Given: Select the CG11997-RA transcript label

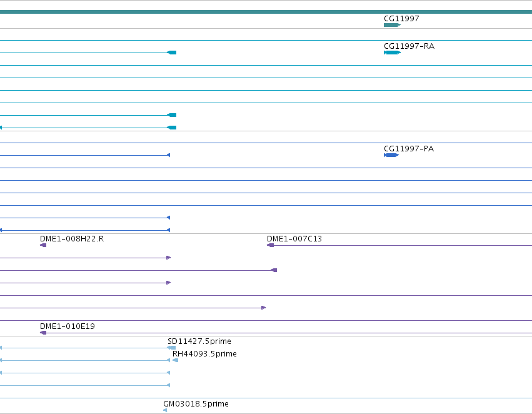Looking at the screenshot, I should point(409,46).
